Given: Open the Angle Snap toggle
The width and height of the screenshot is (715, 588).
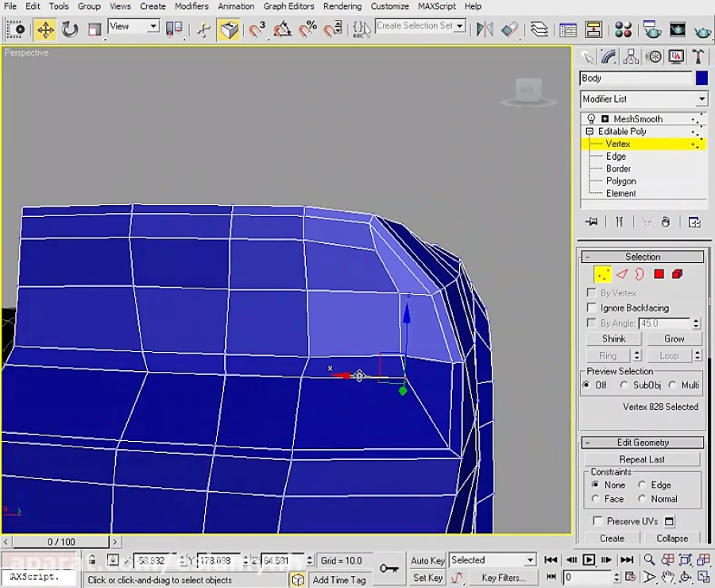Looking at the screenshot, I should [280, 29].
